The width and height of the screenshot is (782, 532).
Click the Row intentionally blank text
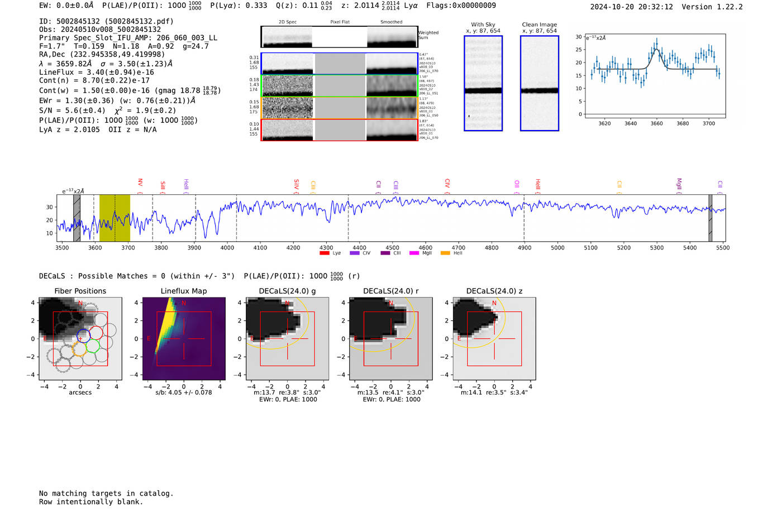(x=91, y=502)
